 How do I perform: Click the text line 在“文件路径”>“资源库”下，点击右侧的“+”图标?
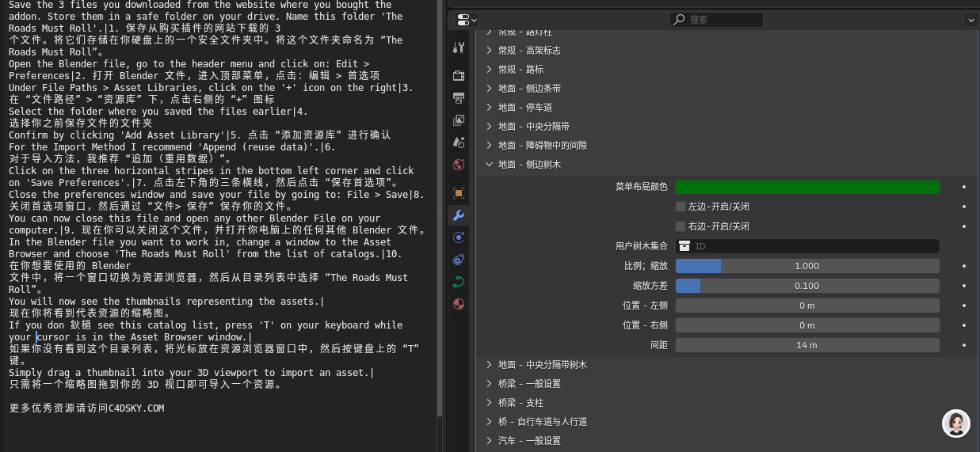coord(142,100)
